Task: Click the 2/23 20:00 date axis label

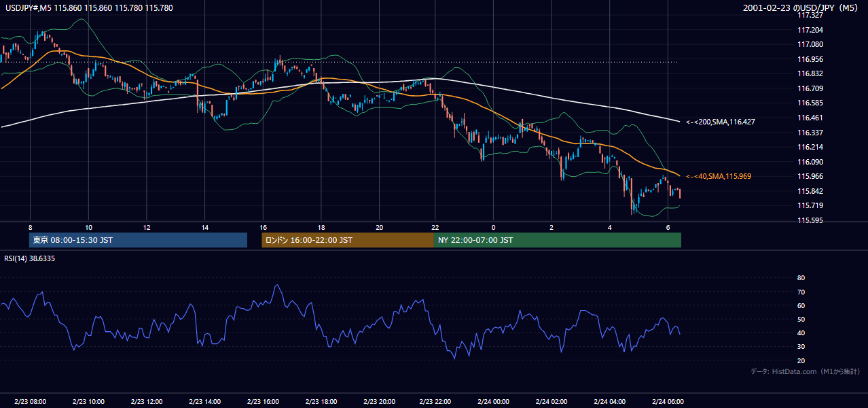Action: (x=380, y=402)
